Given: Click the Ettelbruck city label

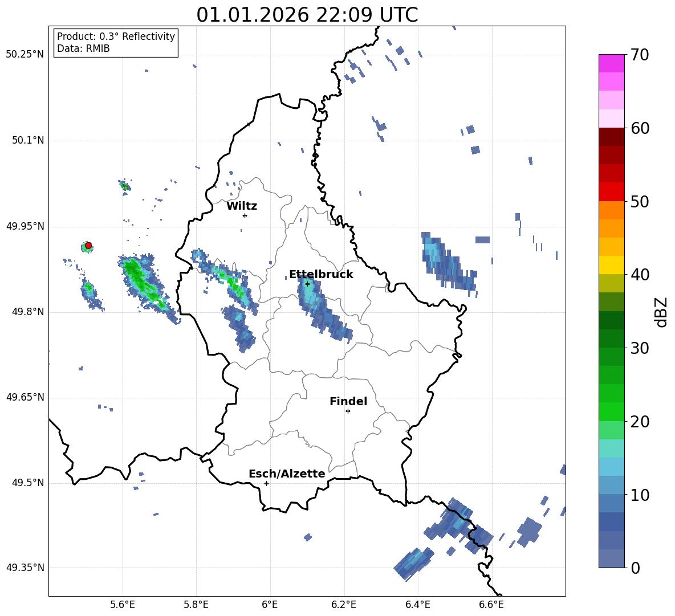Looking at the screenshot, I should click(x=321, y=275).
